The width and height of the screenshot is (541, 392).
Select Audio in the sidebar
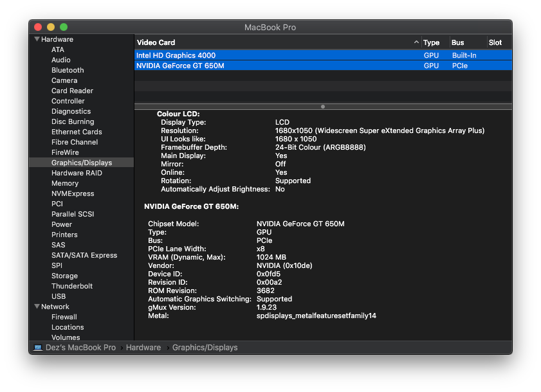tap(60, 60)
